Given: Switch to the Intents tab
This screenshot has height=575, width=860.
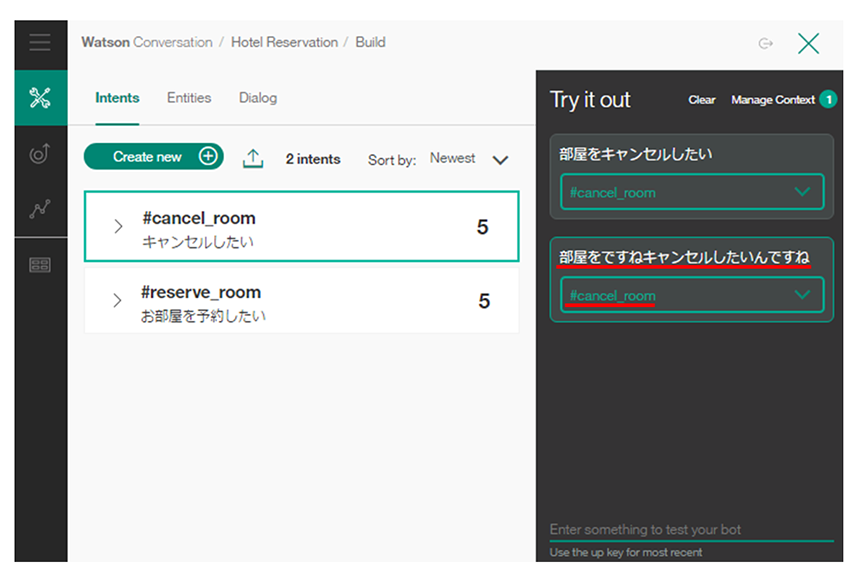Looking at the screenshot, I should point(117,98).
